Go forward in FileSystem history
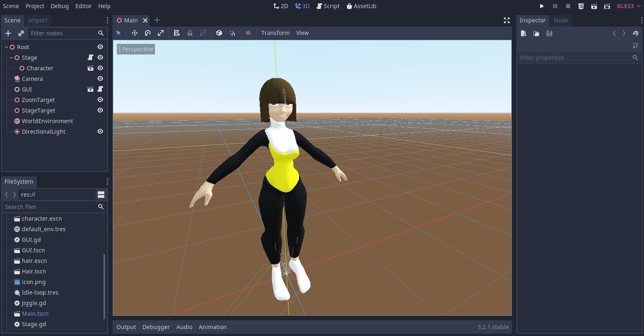This screenshot has height=336, width=644. (x=15, y=195)
